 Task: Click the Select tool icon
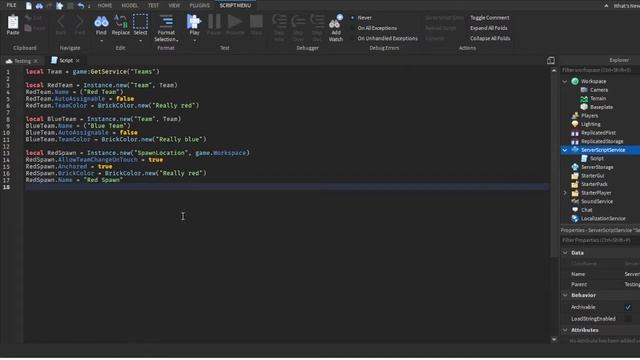140,21
